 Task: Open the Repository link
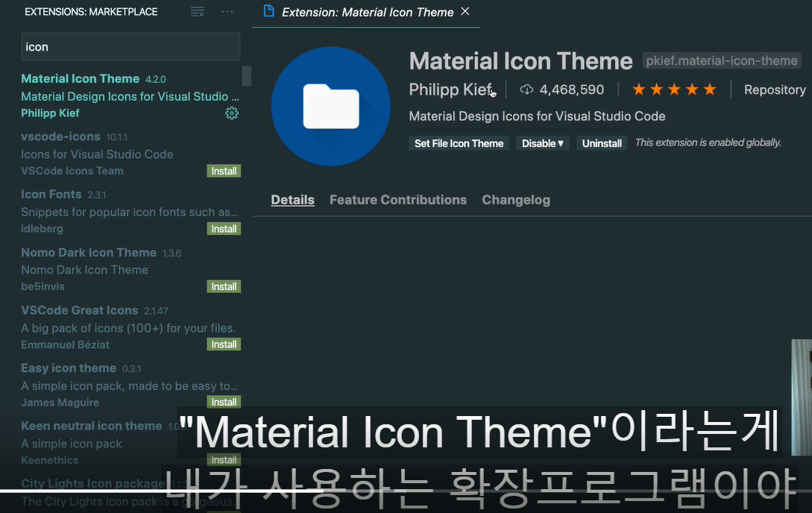pyautogui.click(x=775, y=89)
